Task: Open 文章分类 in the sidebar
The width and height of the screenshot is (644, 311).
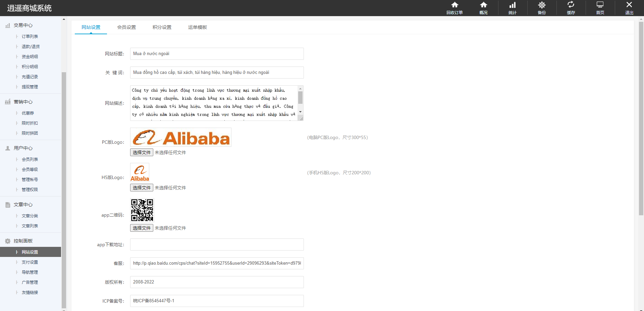Action: [30, 216]
